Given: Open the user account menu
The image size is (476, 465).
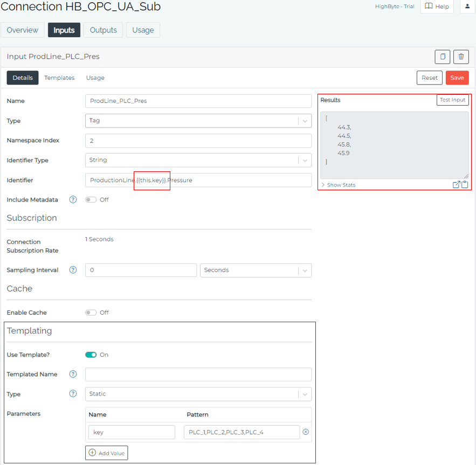Looking at the screenshot, I should coord(467,6).
